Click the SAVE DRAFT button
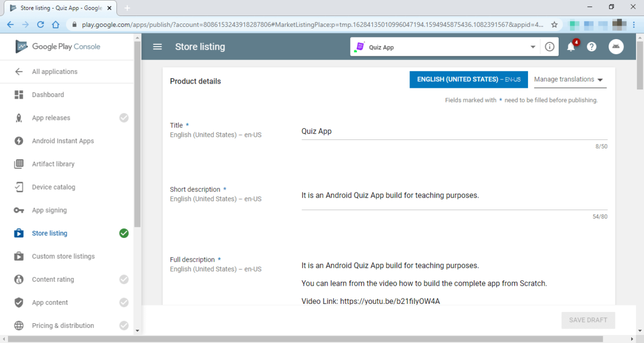 click(x=588, y=320)
